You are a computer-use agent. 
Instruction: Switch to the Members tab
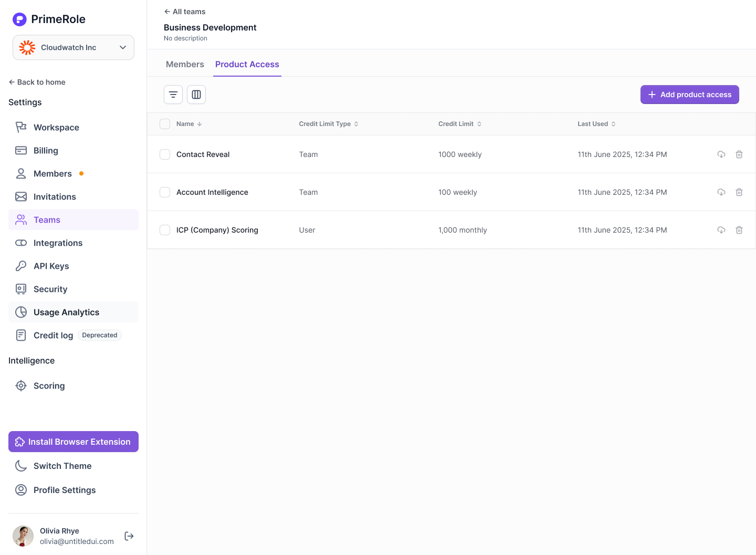click(x=185, y=64)
